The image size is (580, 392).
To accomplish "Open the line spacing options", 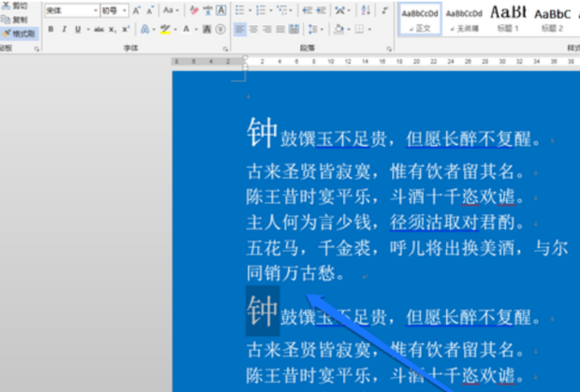I will point(313,29).
